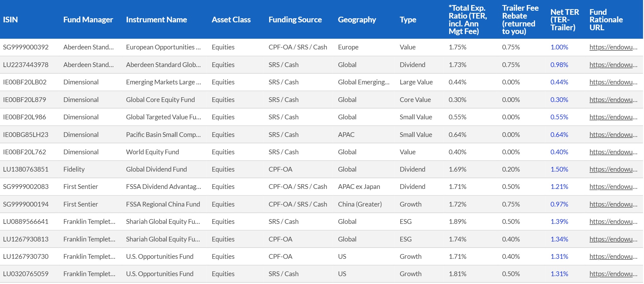Viewport: 644px width, 284px height.
Task: Select the ISIN cell IE00BG85LH23
Action: click(x=25, y=135)
